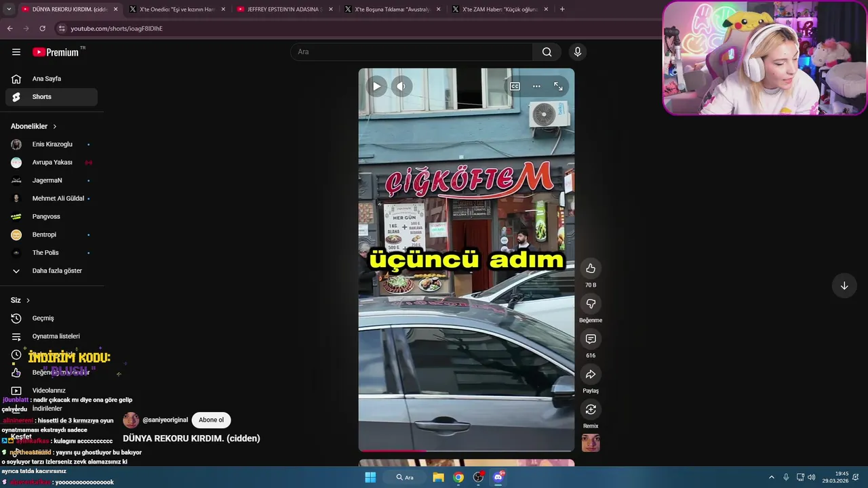Click the saniyeoriginal channel avatar
Viewport: 868px width, 488px height.
131,420
